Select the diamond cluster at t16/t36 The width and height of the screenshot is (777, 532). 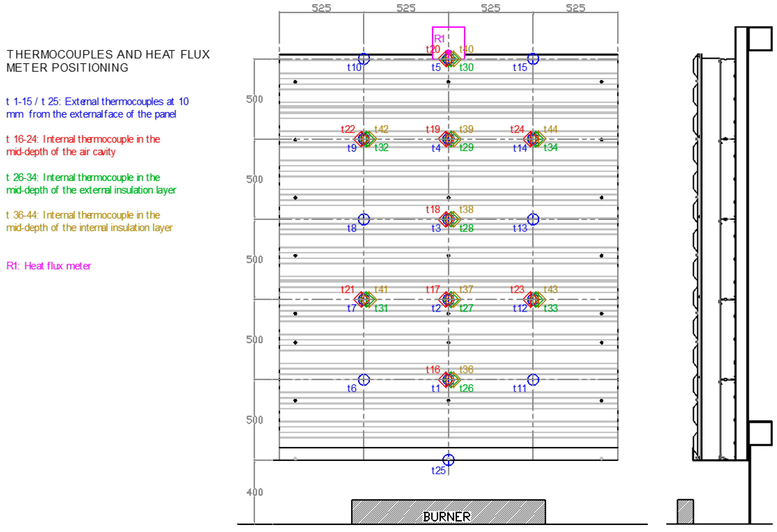[449, 379]
